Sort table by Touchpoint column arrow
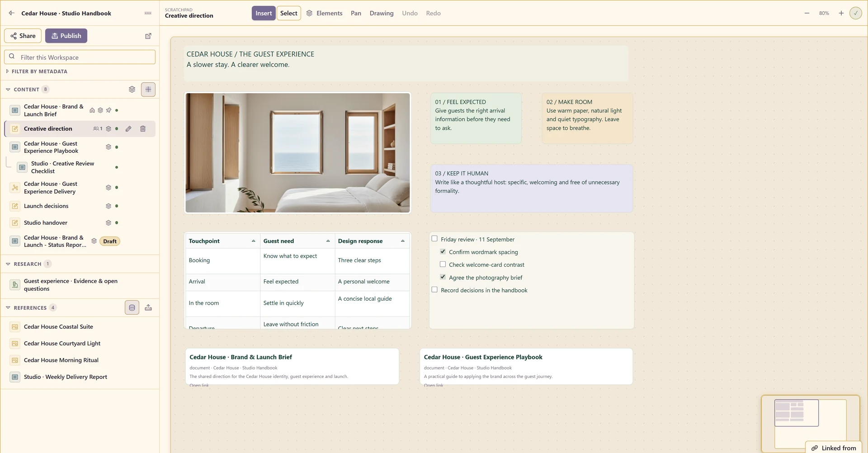 coord(253,241)
